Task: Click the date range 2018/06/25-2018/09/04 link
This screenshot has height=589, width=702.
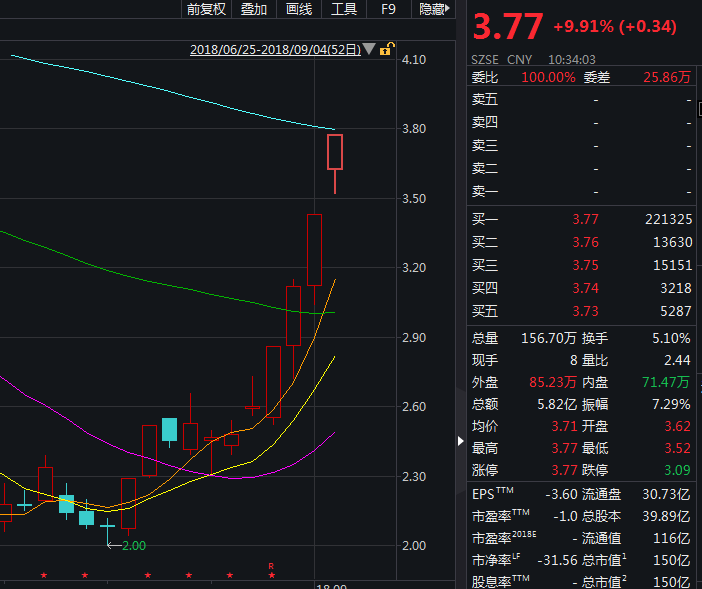Action: [x=275, y=49]
